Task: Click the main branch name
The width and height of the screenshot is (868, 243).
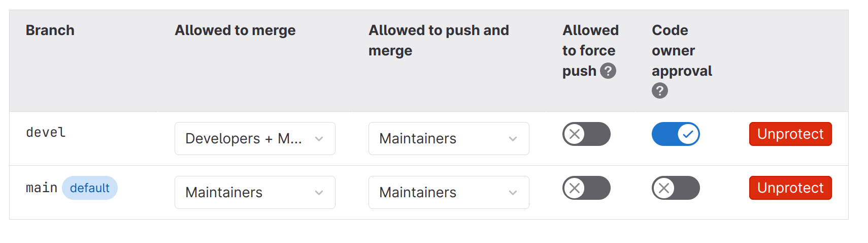Action: pos(42,188)
